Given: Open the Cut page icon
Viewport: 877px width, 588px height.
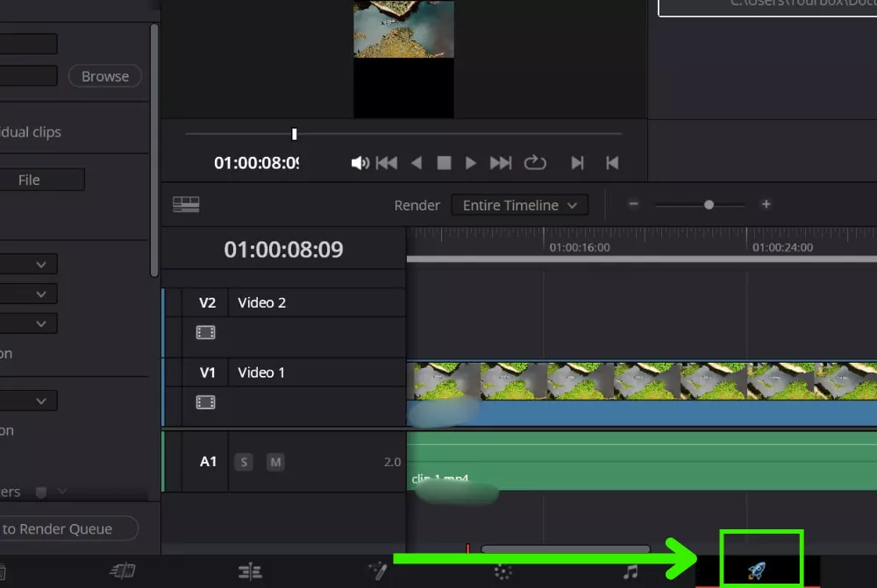Looking at the screenshot, I should pyautogui.click(x=123, y=572).
